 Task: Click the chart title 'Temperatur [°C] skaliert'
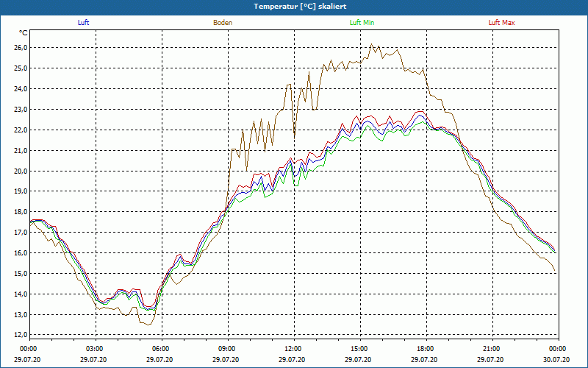coord(300,7)
